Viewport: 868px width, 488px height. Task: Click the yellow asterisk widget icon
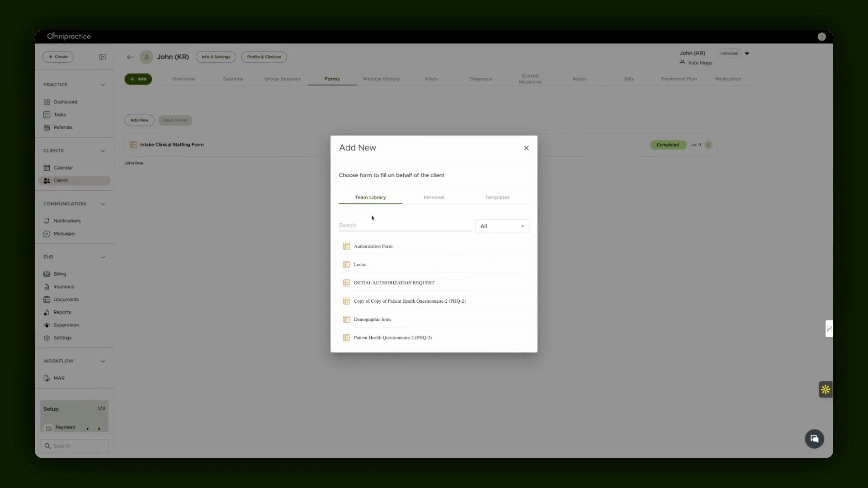(x=826, y=389)
